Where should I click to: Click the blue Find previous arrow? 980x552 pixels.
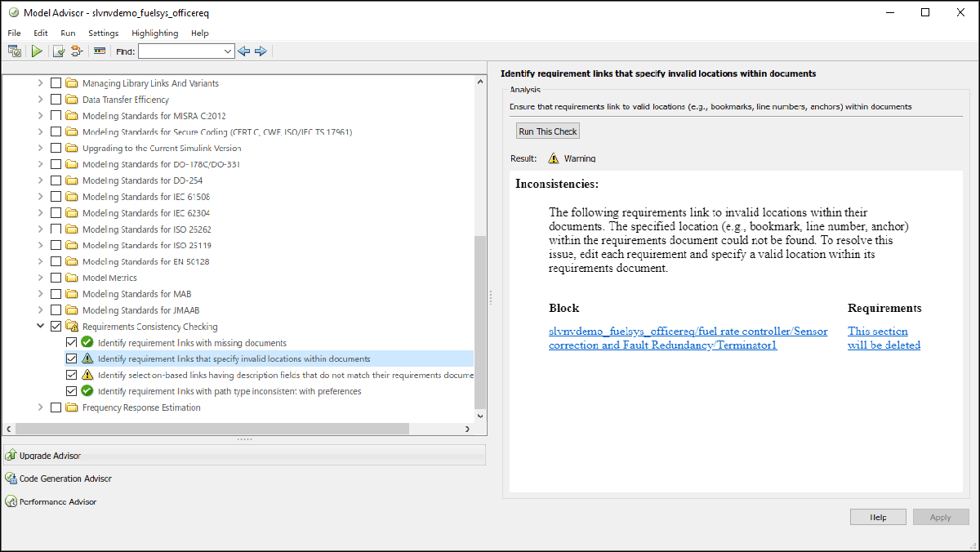click(243, 51)
